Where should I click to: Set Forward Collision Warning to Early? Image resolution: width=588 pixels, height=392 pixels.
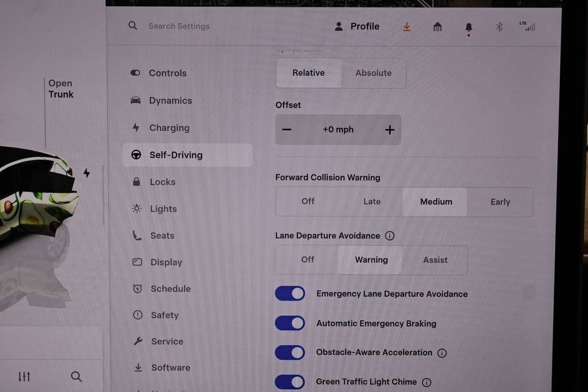point(500,202)
